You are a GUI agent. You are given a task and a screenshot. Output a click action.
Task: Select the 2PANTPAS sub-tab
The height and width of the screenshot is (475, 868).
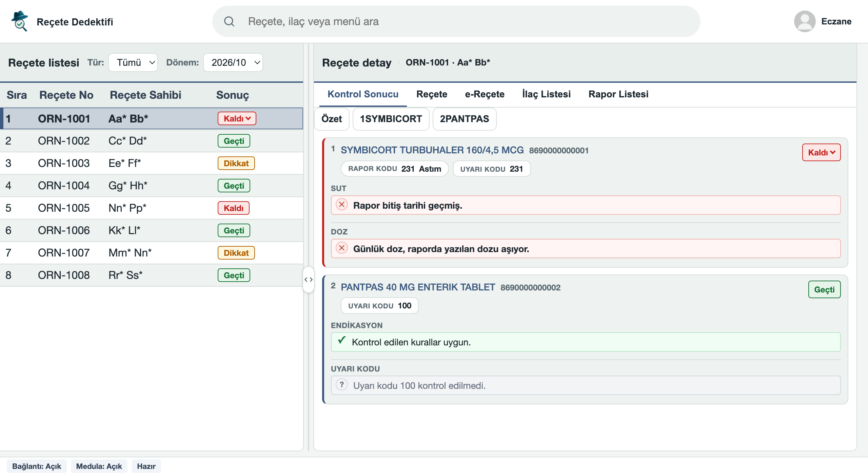tap(465, 119)
